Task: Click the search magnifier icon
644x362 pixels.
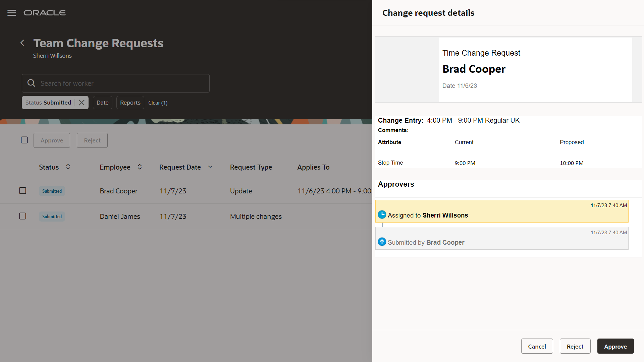Action: 31,83
